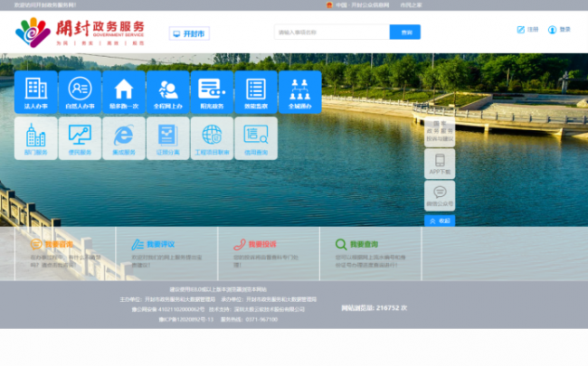This screenshot has width=588, height=366.
Task: Click the 信用查询 tile
Action: 255,138
